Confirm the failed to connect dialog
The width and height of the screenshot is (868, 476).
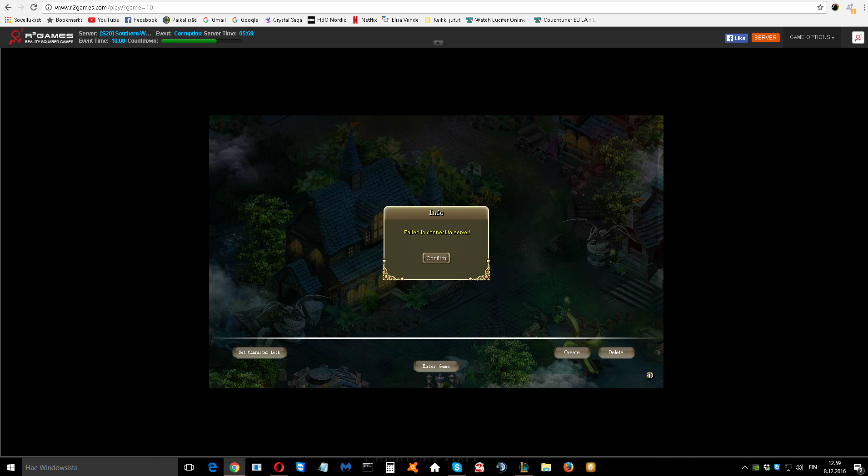tap(436, 258)
